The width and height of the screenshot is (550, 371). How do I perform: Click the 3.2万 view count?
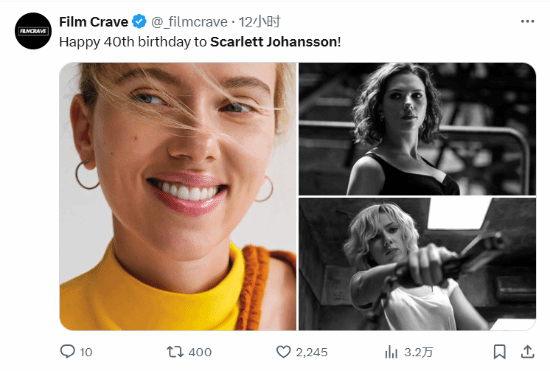coord(418,352)
